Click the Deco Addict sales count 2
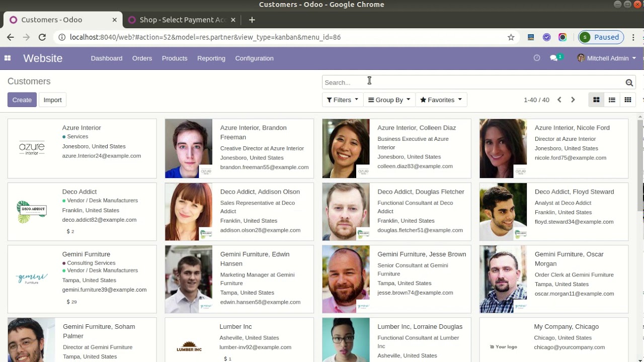 tap(70, 232)
